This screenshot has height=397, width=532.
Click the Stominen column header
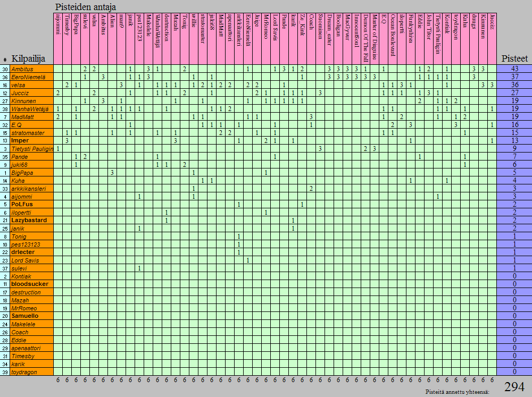(320, 39)
